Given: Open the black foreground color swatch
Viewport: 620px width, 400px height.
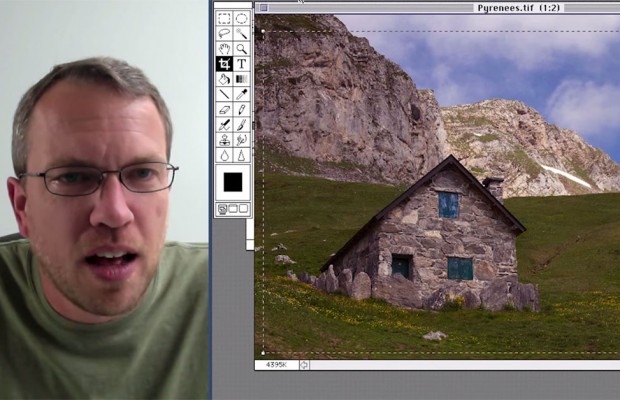Looking at the screenshot, I should pyautogui.click(x=232, y=182).
